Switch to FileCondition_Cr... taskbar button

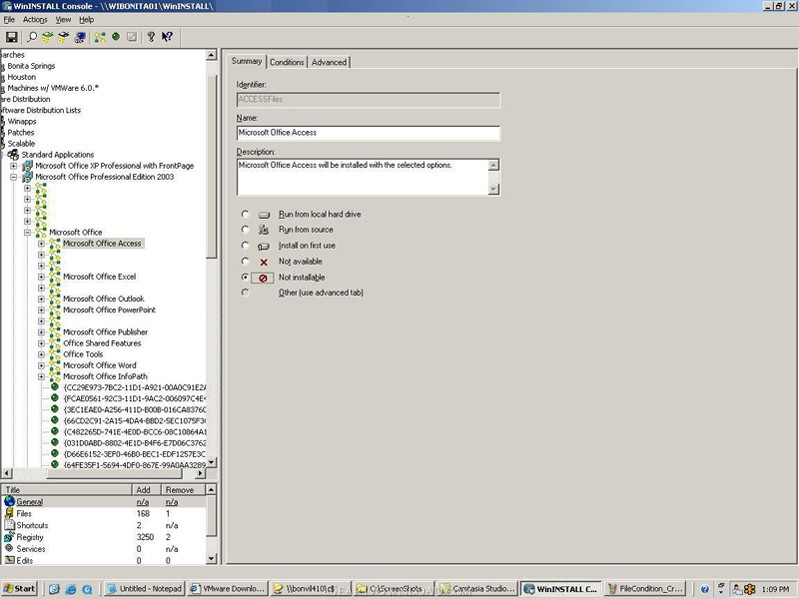(x=645, y=589)
